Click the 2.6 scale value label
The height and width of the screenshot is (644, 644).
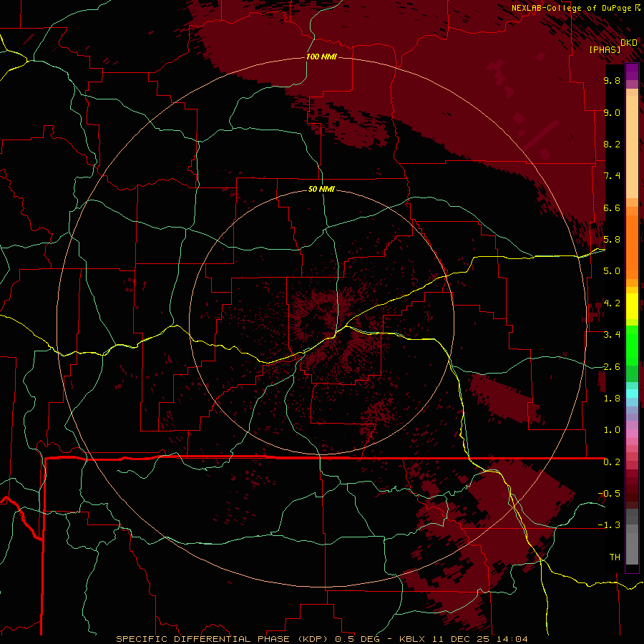pyautogui.click(x=612, y=367)
